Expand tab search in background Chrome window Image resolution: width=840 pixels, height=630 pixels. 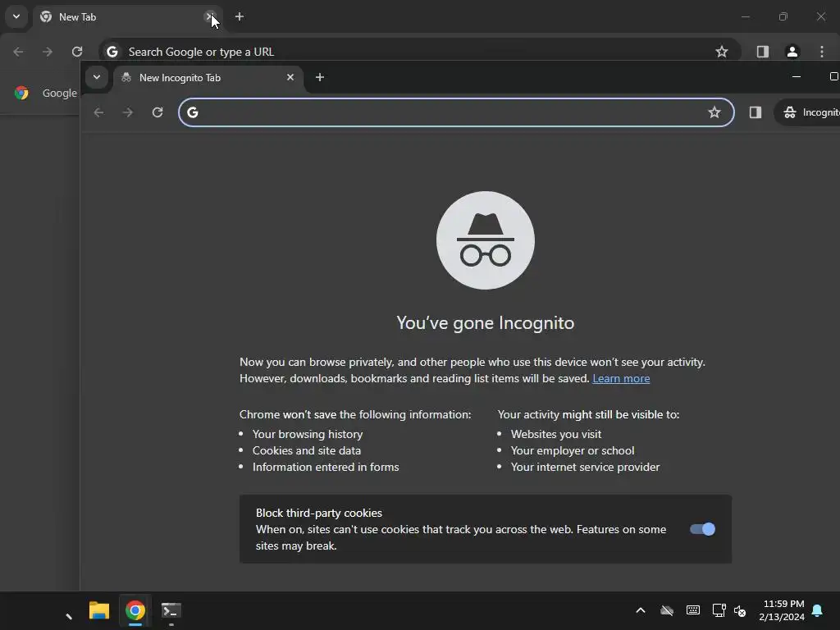16,16
